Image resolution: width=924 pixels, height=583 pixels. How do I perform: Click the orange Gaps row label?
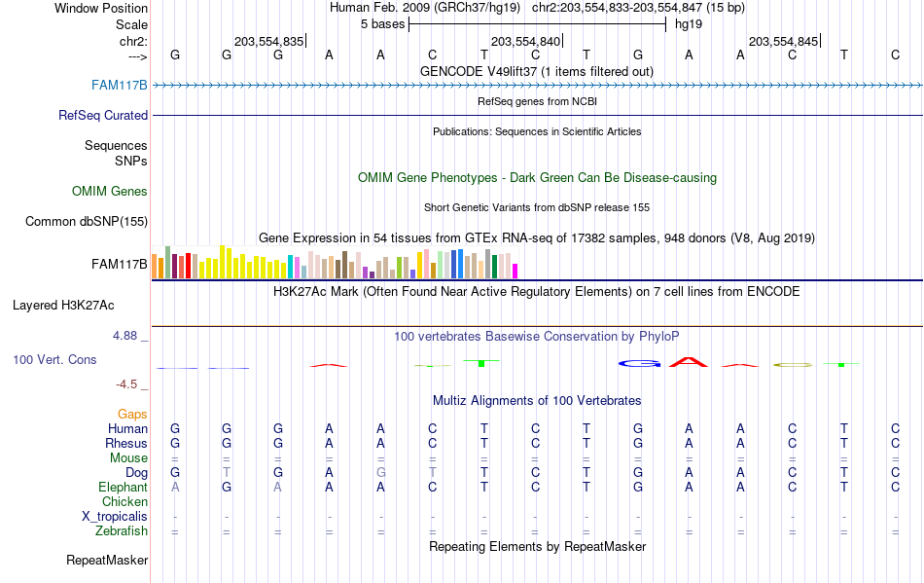(x=132, y=414)
